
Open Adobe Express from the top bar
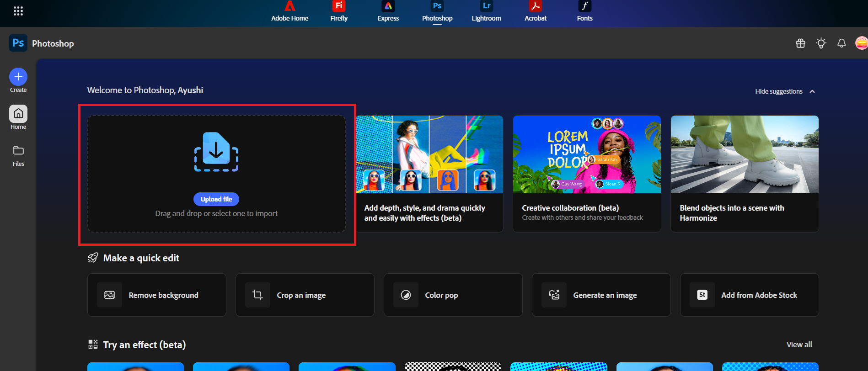click(x=388, y=11)
